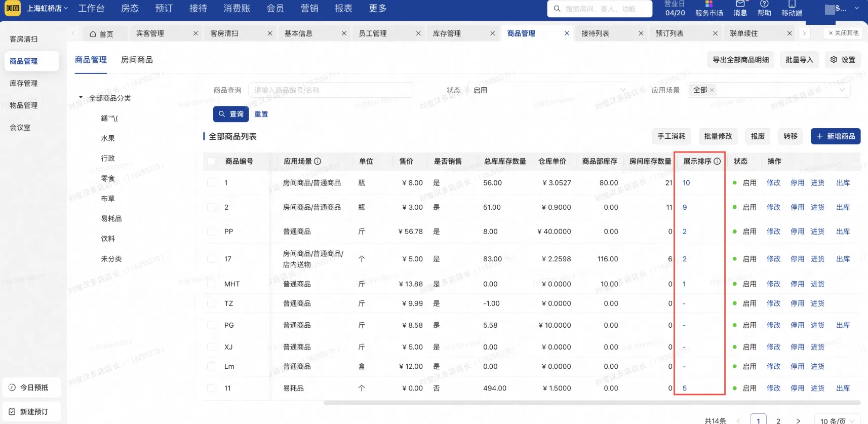This screenshot has height=424, width=868.
Task: Click the 重置 link
Action: pyautogui.click(x=261, y=114)
